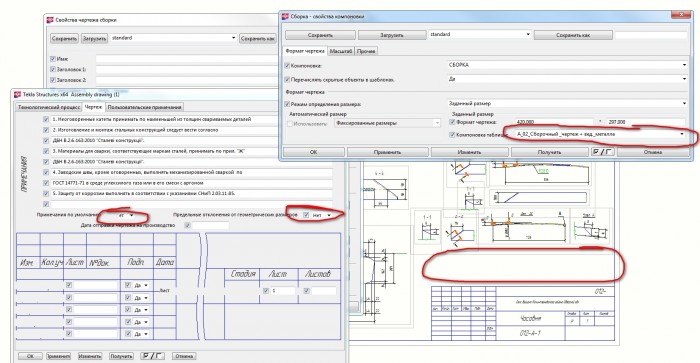Viewport: 700px width, 363px height.
Task: Toggle the 'Компоновка таблицы' checkbox
Action: (452, 134)
